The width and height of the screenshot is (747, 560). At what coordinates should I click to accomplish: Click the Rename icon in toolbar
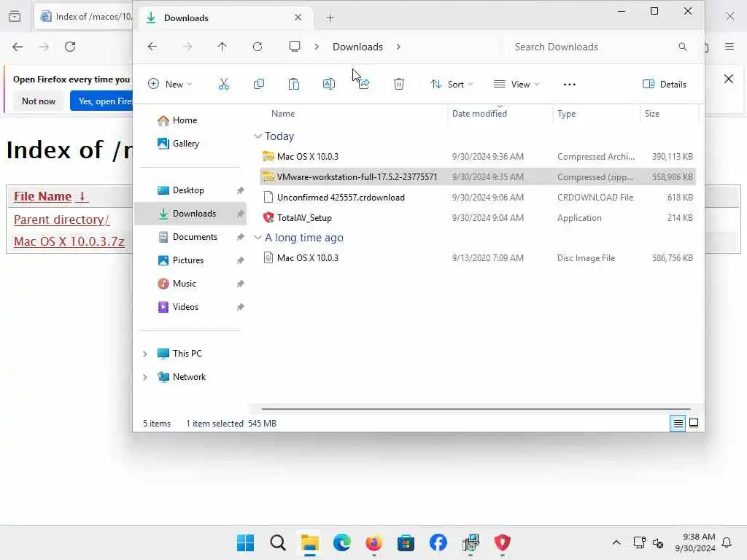click(329, 85)
